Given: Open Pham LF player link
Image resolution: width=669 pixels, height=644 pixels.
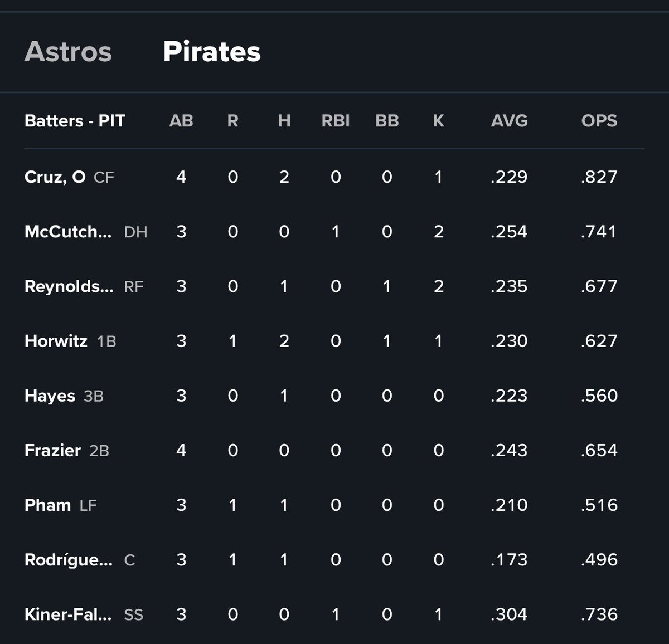Looking at the screenshot, I should [x=47, y=505].
